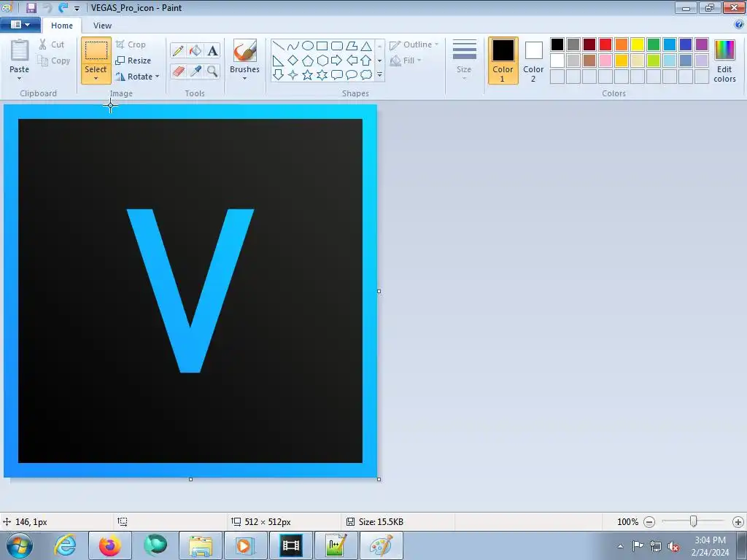
Task: Choose the red color swatch
Action: coord(605,44)
